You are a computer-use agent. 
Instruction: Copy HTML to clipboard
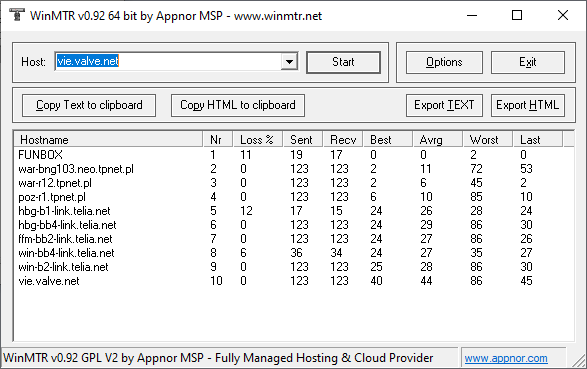238,105
